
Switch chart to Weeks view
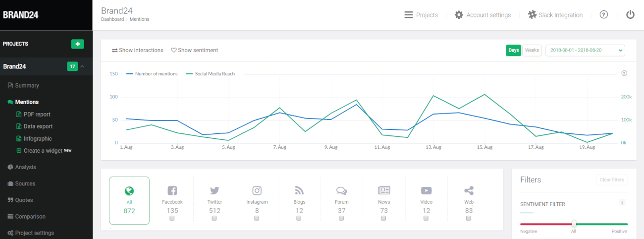click(532, 50)
